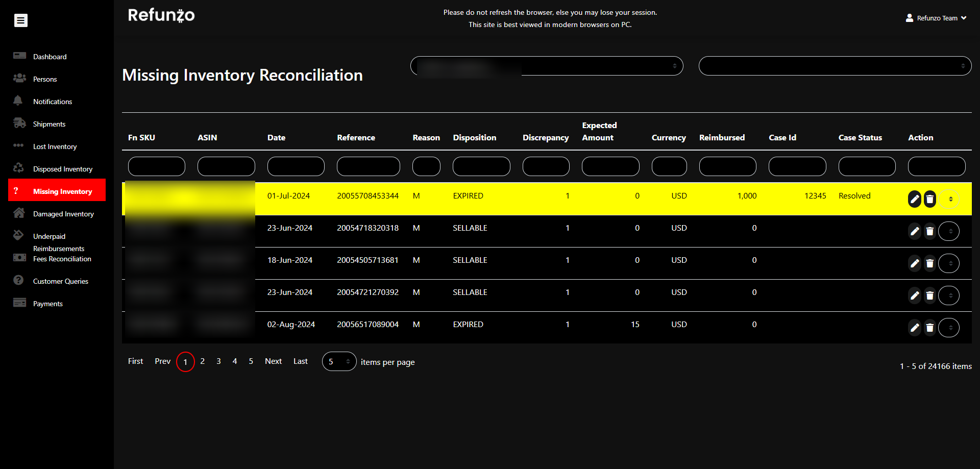Screen dimensions: 980x469
Task: Navigate to Lost Inventory
Action: (55, 146)
